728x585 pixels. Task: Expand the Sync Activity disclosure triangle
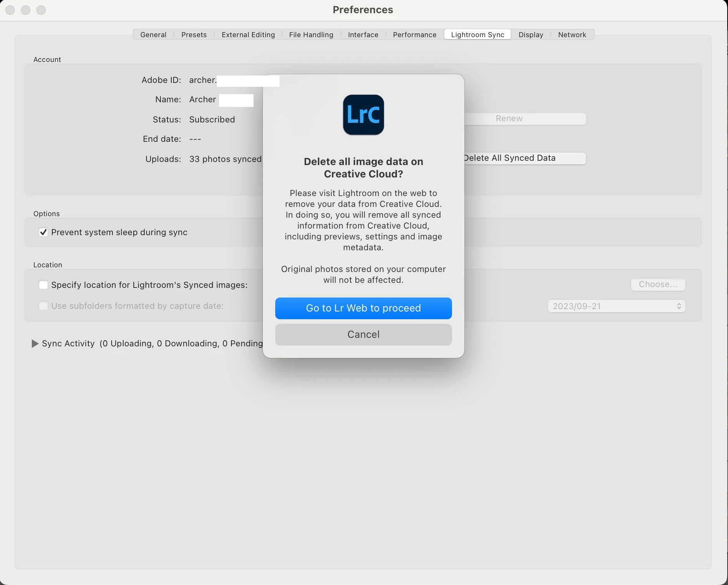pos(35,344)
